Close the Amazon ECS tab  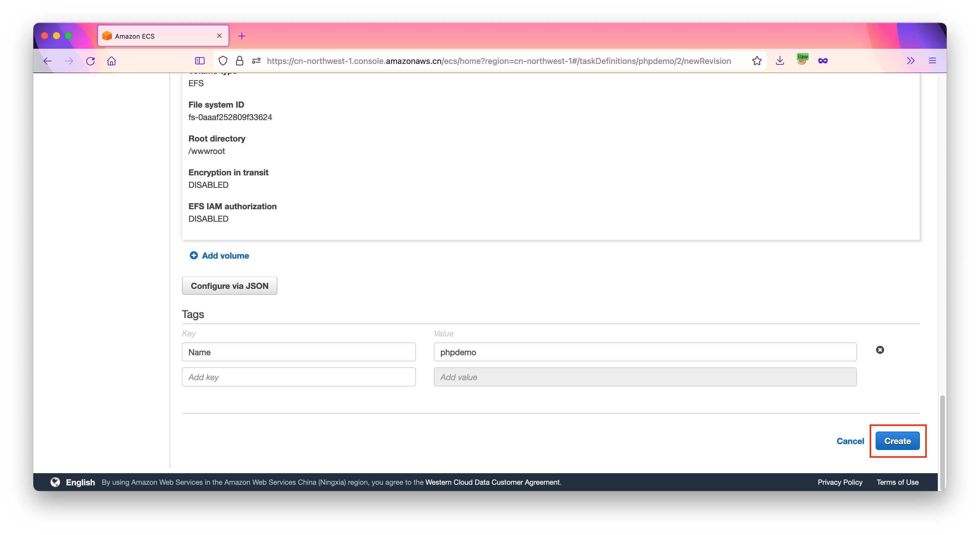coord(219,36)
